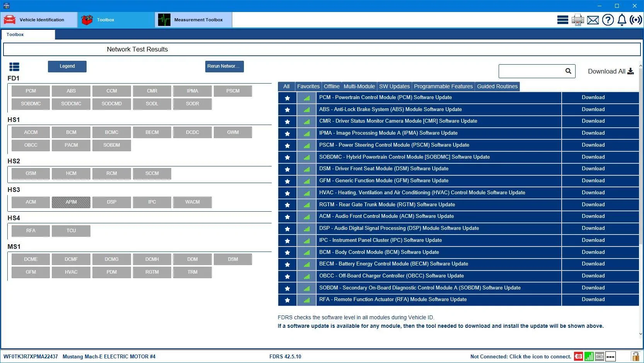This screenshot has height=363, width=644.
Task: Toggle favorite star for ABS Module Software Update
Action: click(287, 110)
